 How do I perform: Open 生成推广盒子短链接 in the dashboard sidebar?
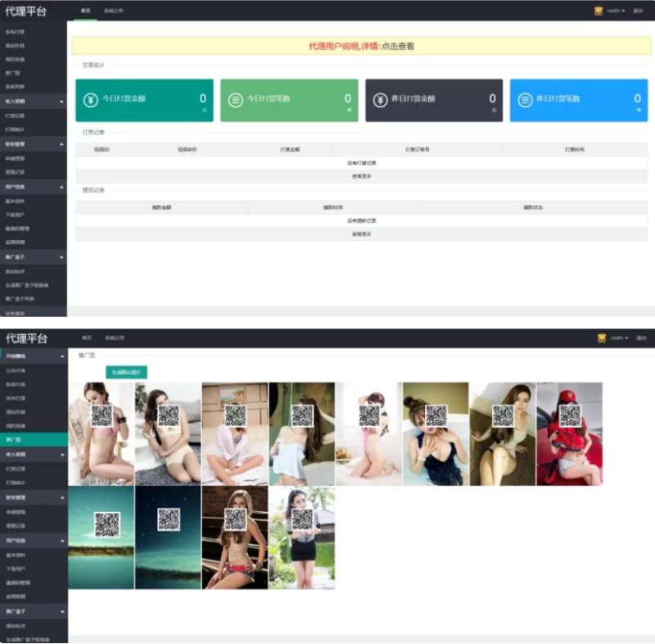(27, 285)
